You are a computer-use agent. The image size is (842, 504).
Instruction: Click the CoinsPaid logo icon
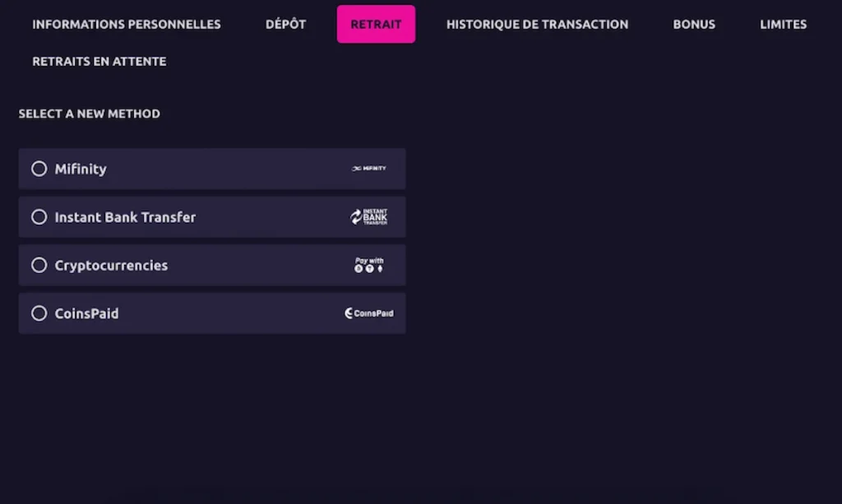[368, 313]
